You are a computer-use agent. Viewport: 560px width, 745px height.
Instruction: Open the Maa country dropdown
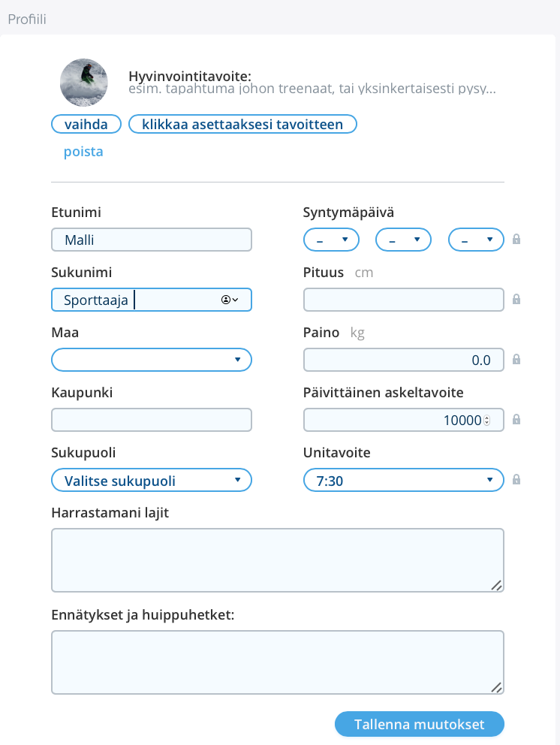(x=151, y=359)
